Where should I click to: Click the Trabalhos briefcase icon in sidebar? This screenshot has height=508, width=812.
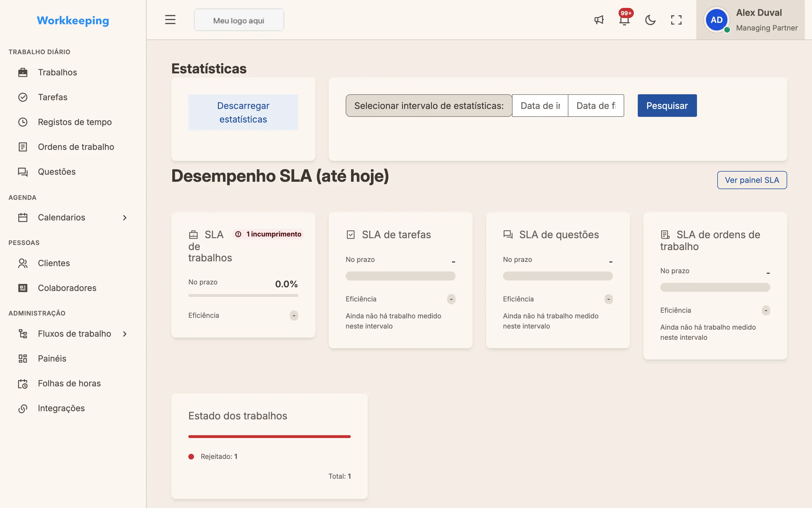[x=23, y=72]
